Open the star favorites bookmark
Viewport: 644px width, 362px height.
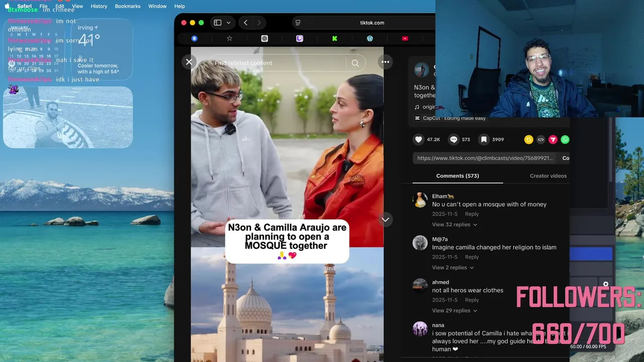coord(229,38)
